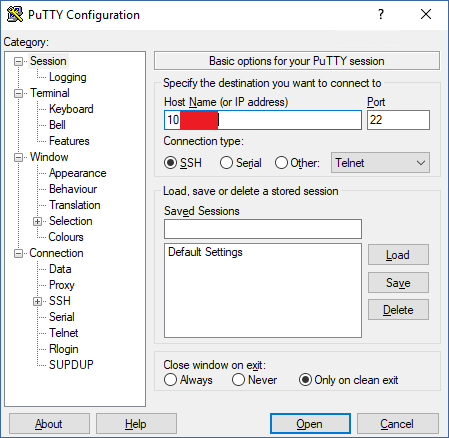Click the question mark help icon
The height and width of the screenshot is (438, 449).
(x=381, y=14)
